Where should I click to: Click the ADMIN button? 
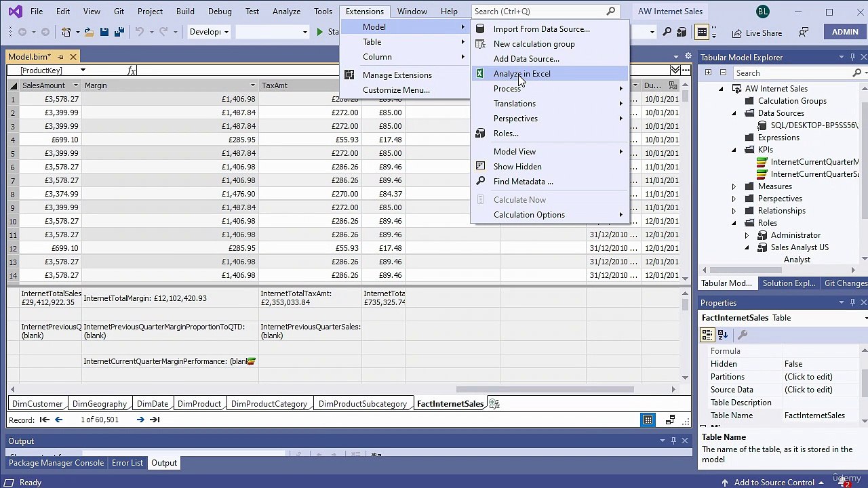(844, 32)
